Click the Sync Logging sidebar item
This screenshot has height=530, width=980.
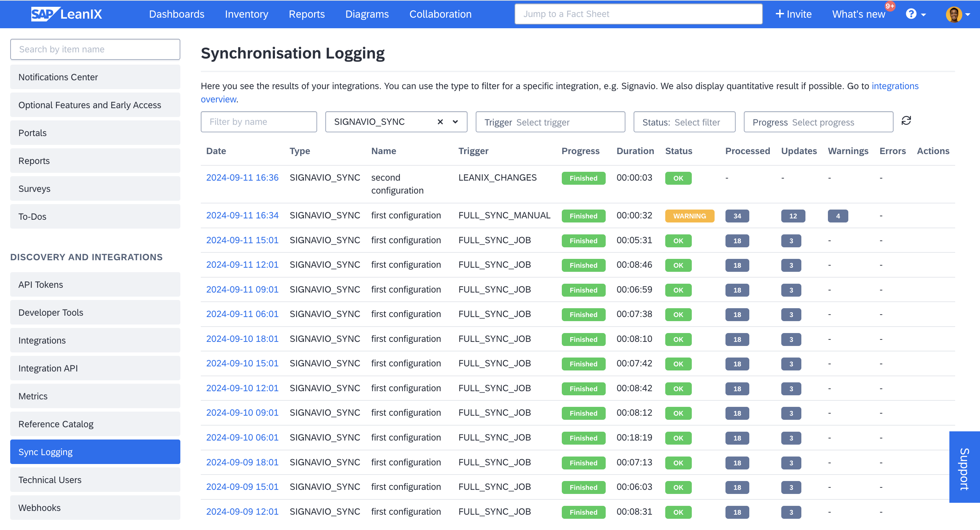[95, 452]
